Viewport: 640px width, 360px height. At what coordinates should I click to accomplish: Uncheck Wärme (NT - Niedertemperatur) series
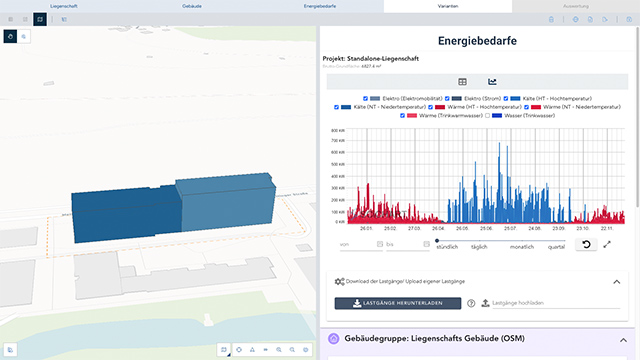click(526, 107)
